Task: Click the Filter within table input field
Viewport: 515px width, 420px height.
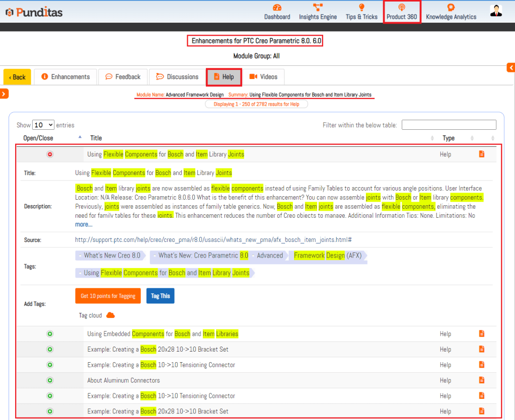Action: coord(449,125)
